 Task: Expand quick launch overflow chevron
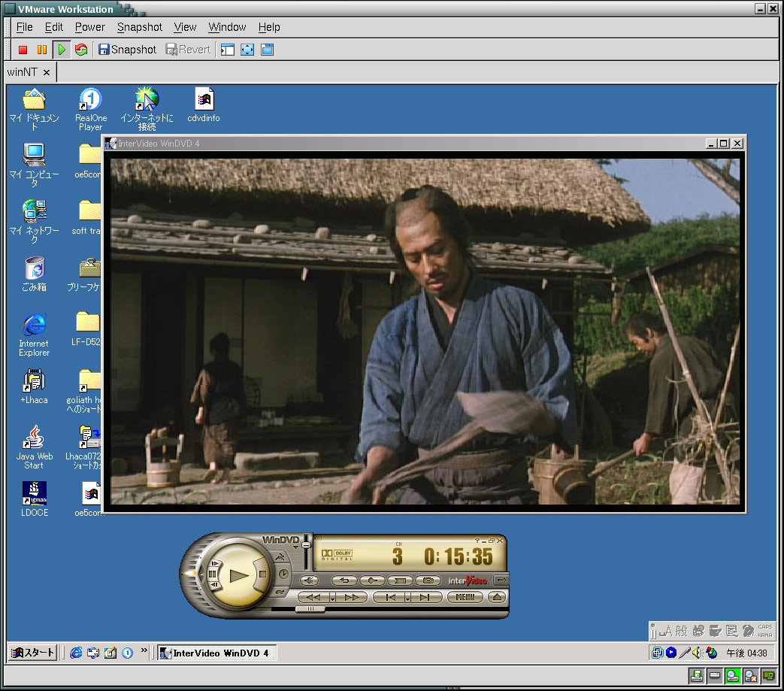[144, 650]
